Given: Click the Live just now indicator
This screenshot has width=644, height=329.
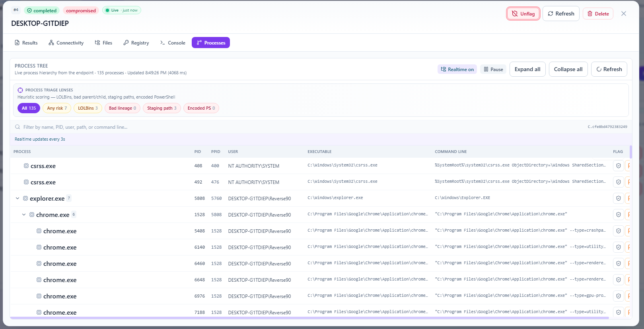Looking at the screenshot, I should [x=122, y=10].
